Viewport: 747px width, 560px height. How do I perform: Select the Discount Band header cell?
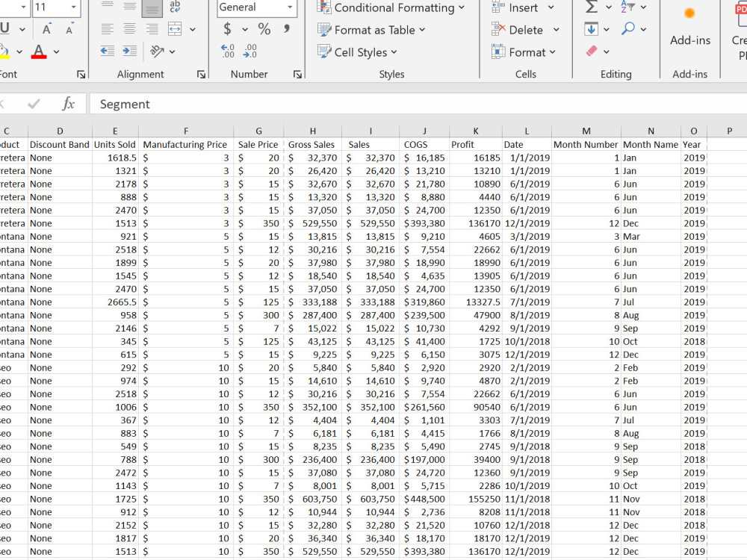[60, 144]
